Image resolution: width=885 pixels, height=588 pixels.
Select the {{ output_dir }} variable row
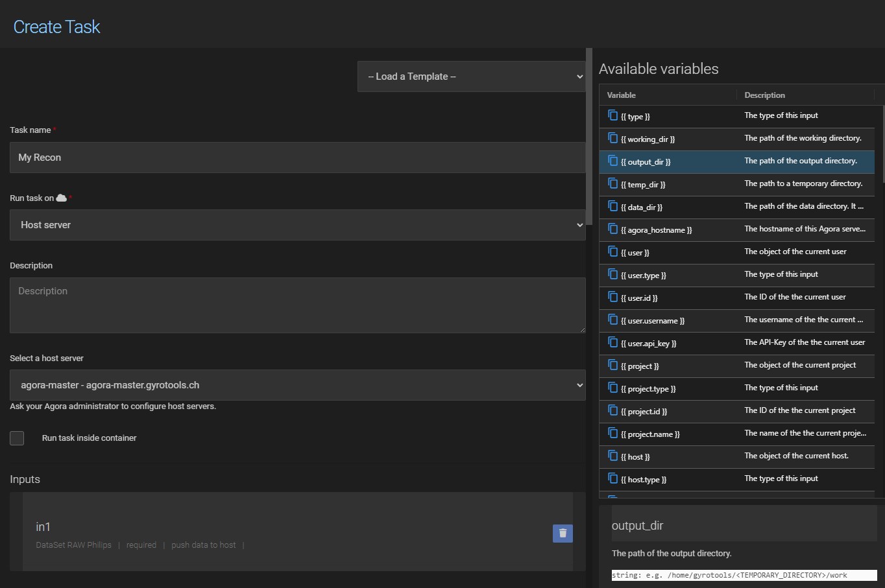click(x=736, y=161)
